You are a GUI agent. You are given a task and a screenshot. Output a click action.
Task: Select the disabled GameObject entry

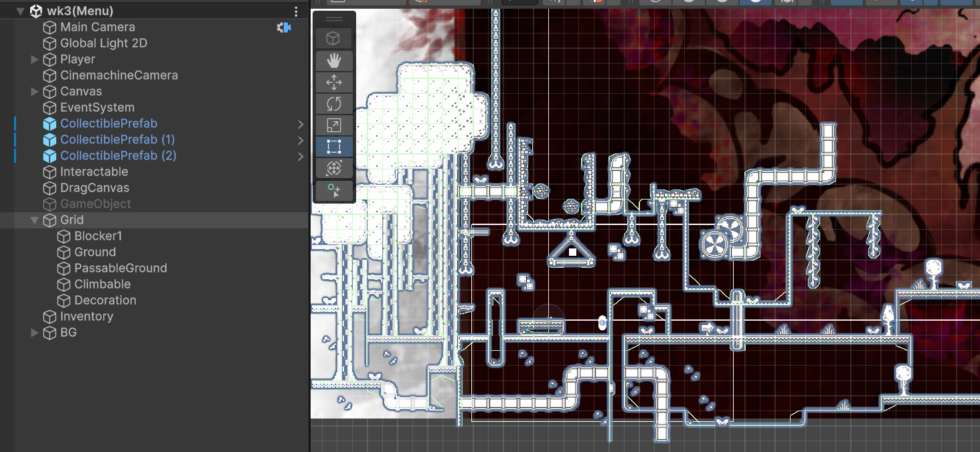click(x=96, y=204)
